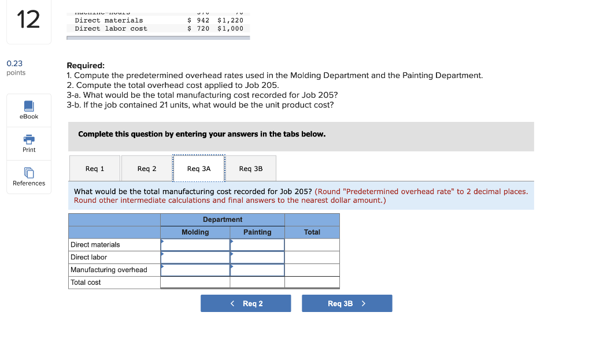The height and width of the screenshot is (364, 592).
Task: Click the Manufacturing overhead Painting cell
Action: click(257, 270)
